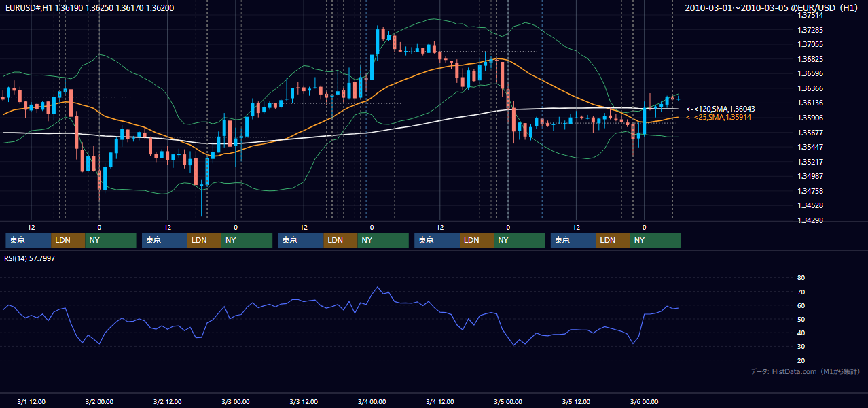Click price axis label 1.36366
The height and width of the screenshot is (408, 868).
(x=810, y=89)
